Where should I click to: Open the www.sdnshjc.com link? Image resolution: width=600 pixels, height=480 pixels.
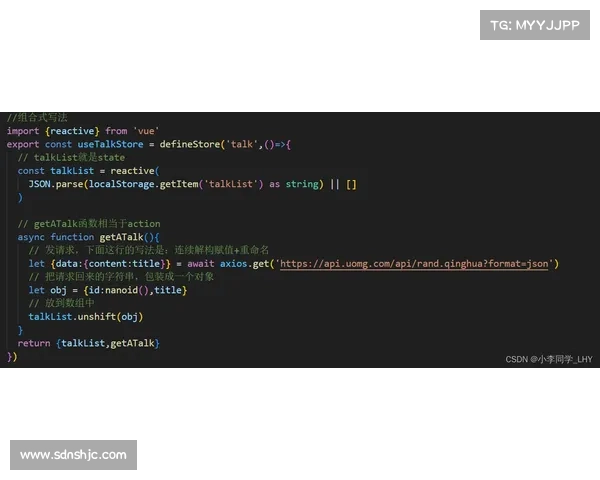coord(75,455)
